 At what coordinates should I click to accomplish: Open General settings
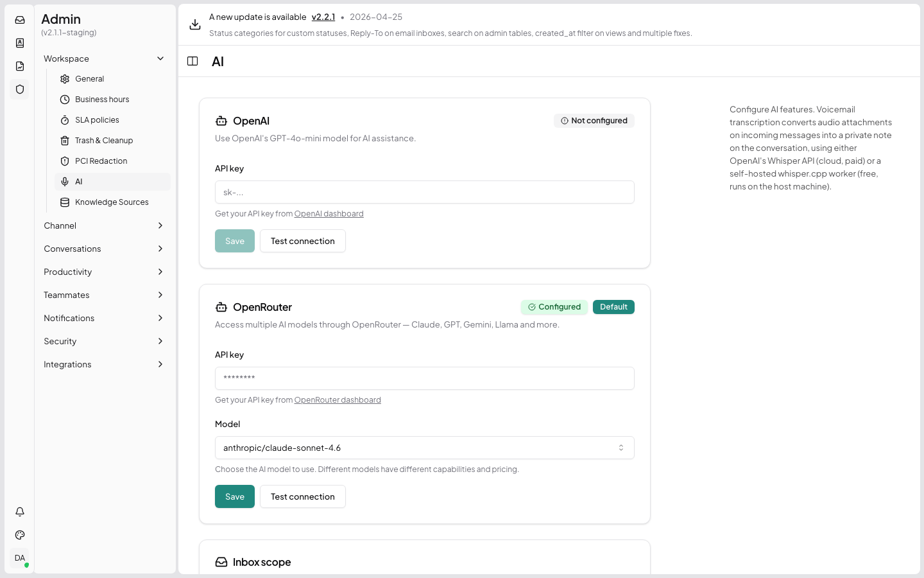coord(112,79)
